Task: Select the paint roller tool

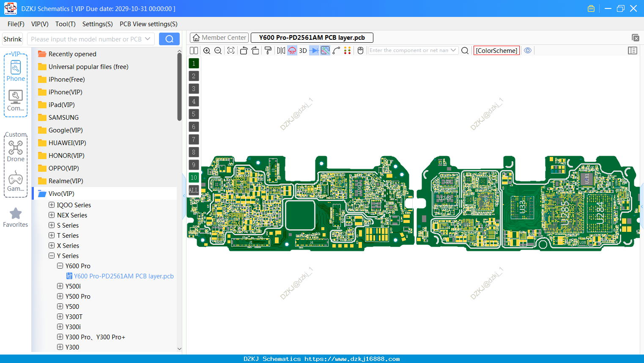Action: click(268, 50)
